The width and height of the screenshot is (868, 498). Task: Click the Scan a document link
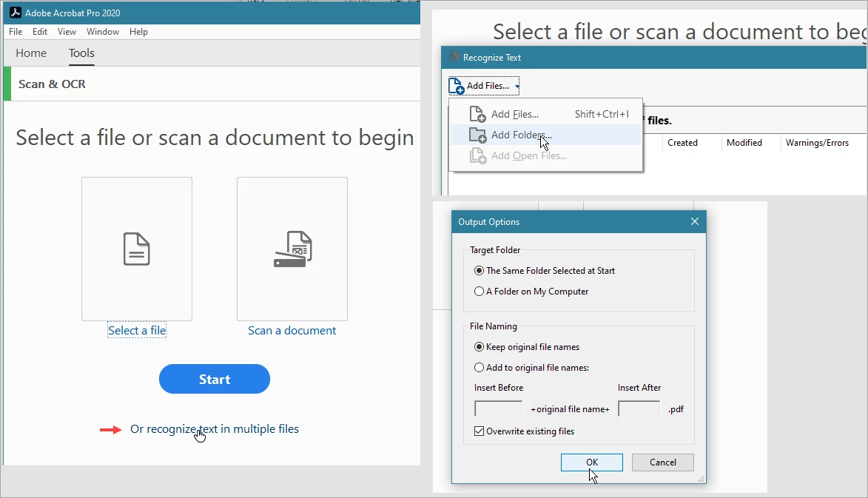point(292,330)
